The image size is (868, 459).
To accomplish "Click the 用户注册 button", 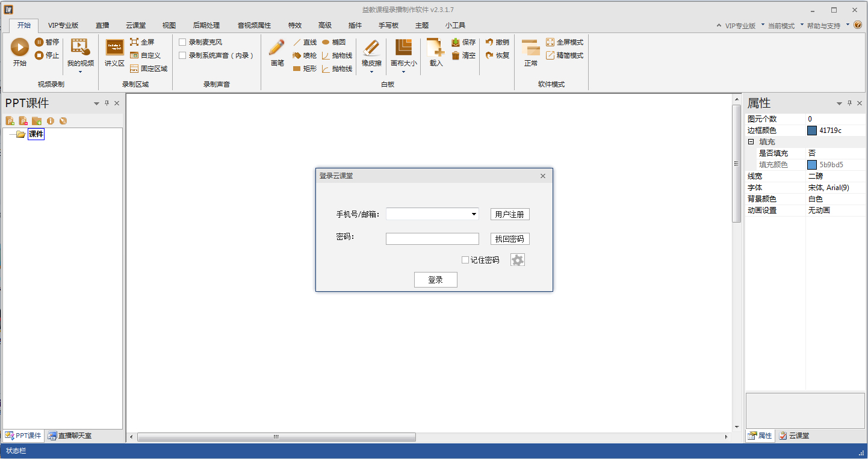I will [510, 214].
